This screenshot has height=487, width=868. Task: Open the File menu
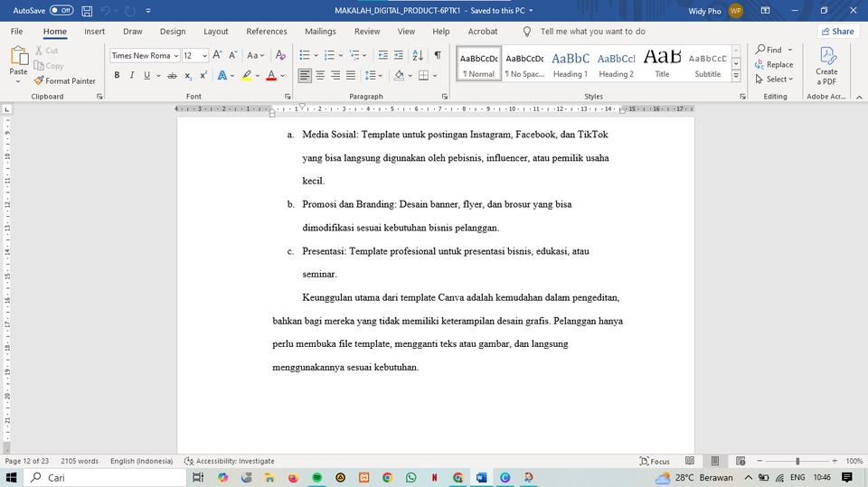coord(16,32)
